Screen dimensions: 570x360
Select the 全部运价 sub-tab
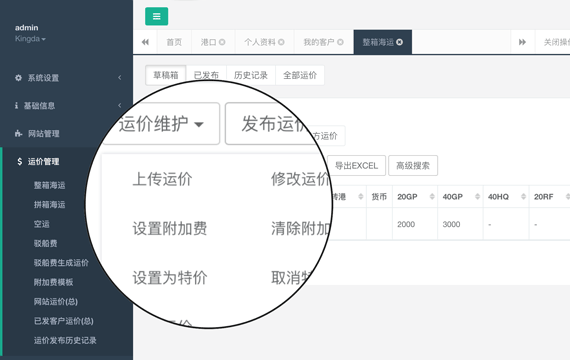[x=300, y=75]
